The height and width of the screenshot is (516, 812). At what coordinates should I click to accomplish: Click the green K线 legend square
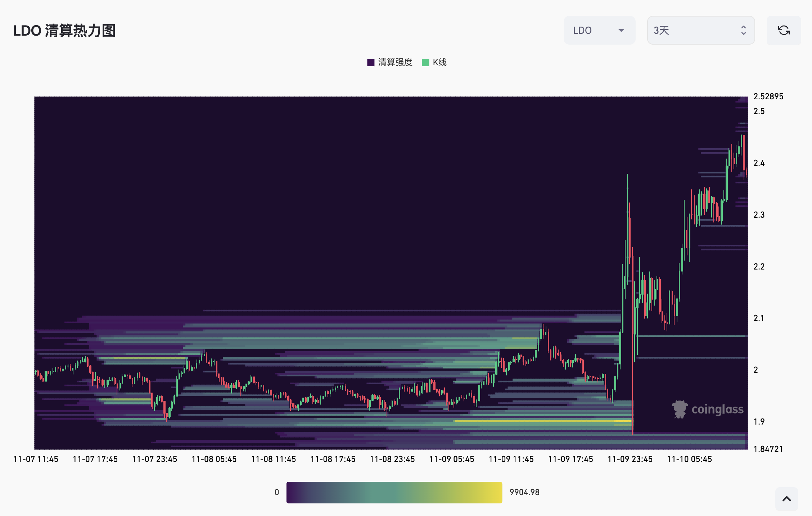click(x=425, y=63)
